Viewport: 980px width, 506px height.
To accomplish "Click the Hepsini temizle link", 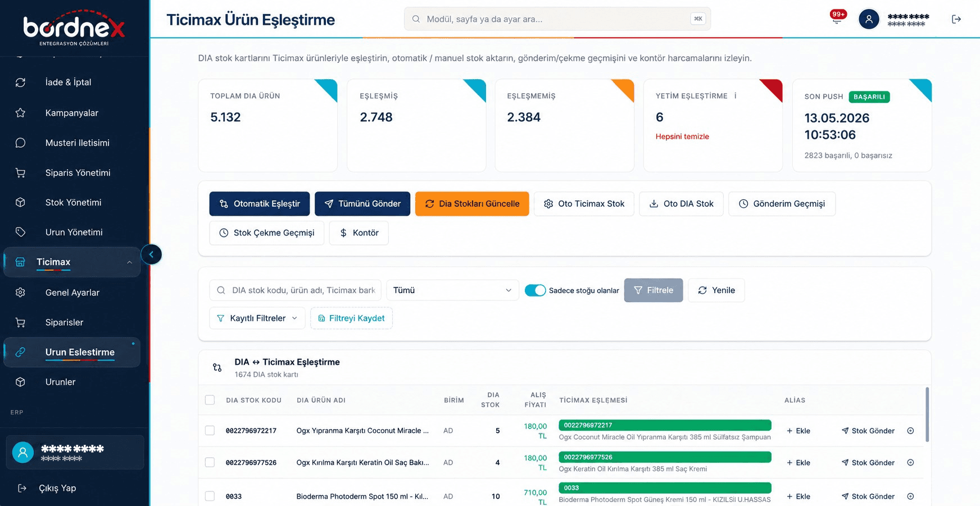I will [682, 136].
